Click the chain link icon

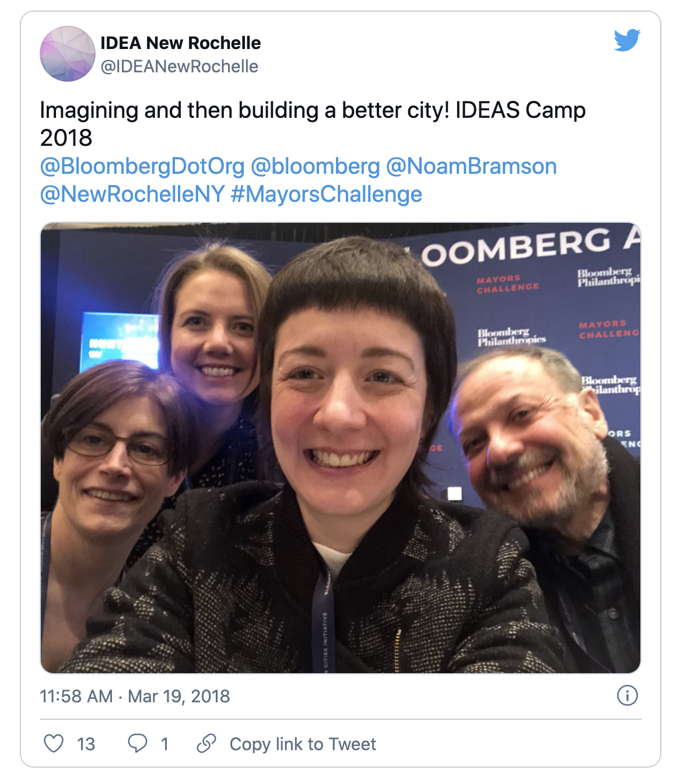pyautogui.click(x=206, y=743)
